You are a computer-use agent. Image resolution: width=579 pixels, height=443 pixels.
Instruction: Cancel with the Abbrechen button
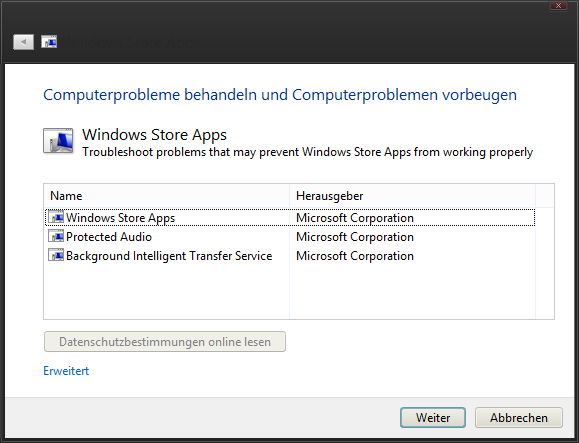[x=519, y=418]
